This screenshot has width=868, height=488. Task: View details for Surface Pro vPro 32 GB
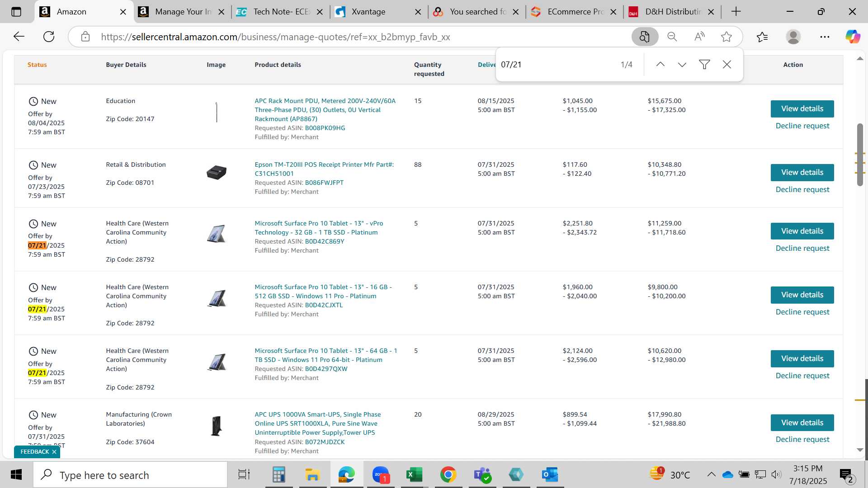point(802,231)
